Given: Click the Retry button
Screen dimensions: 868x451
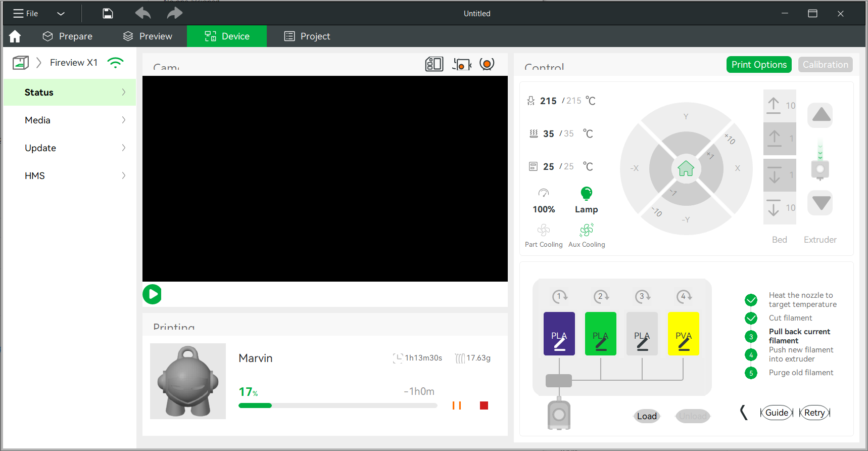Looking at the screenshot, I should point(814,413).
